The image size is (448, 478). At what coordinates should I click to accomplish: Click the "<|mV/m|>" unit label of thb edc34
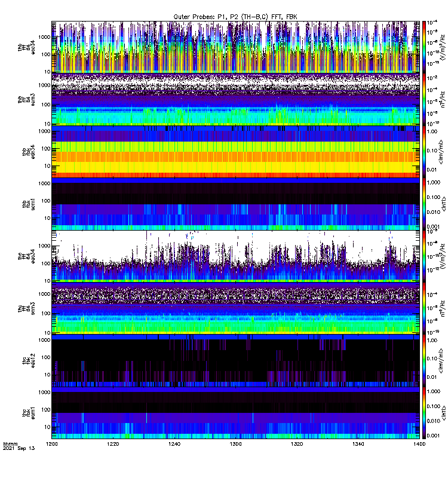tap(441, 152)
